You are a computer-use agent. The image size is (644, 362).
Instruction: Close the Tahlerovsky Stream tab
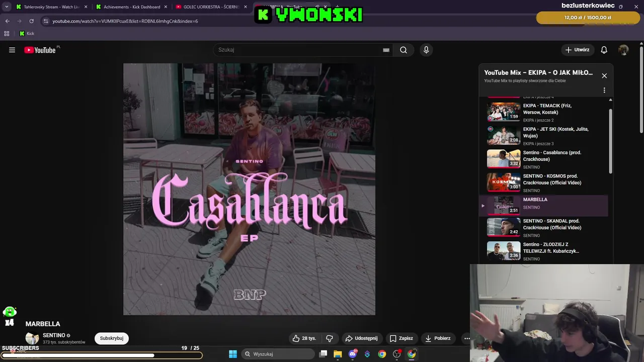(86, 7)
